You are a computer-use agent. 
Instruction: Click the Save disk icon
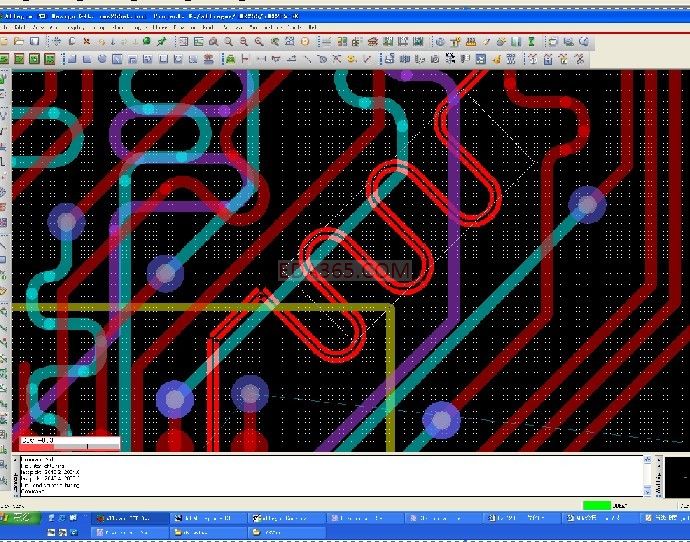pyautogui.click(x=34, y=41)
